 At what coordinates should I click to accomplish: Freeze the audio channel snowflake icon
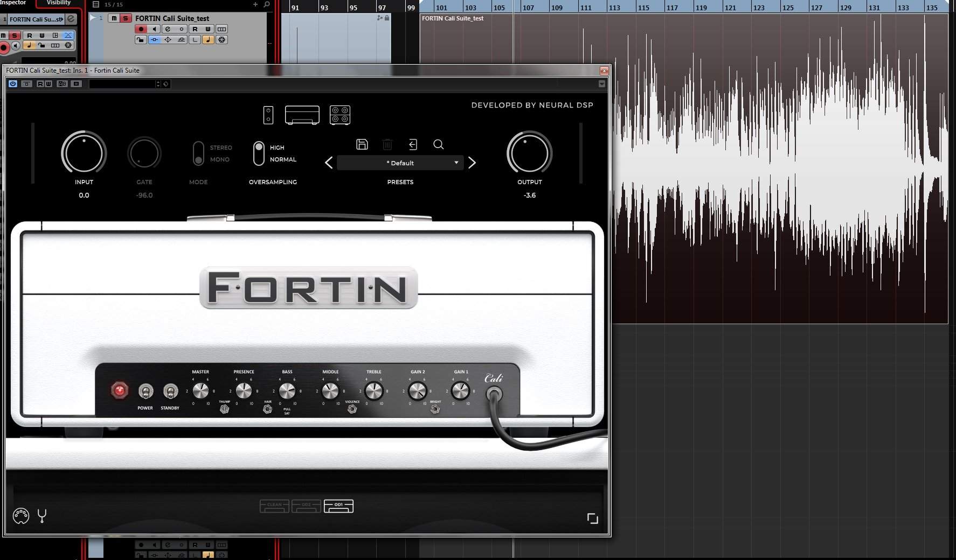[x=221, y=40]
